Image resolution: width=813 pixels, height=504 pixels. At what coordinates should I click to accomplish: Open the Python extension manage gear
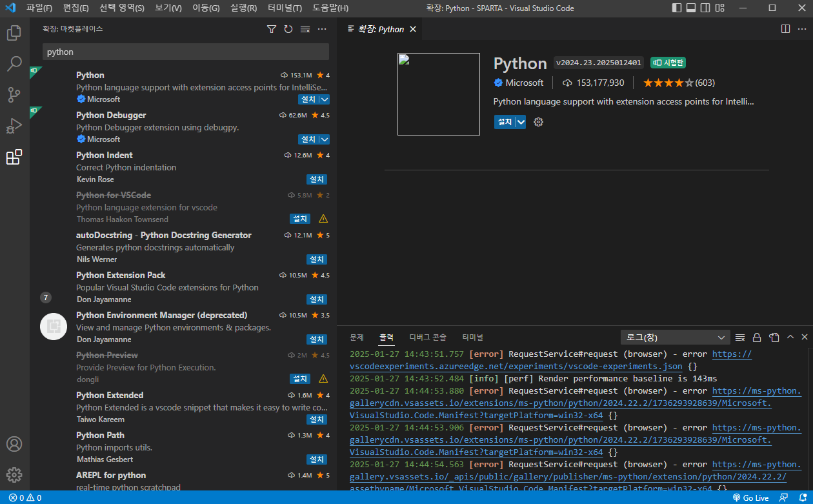click(x=539, y=122)
